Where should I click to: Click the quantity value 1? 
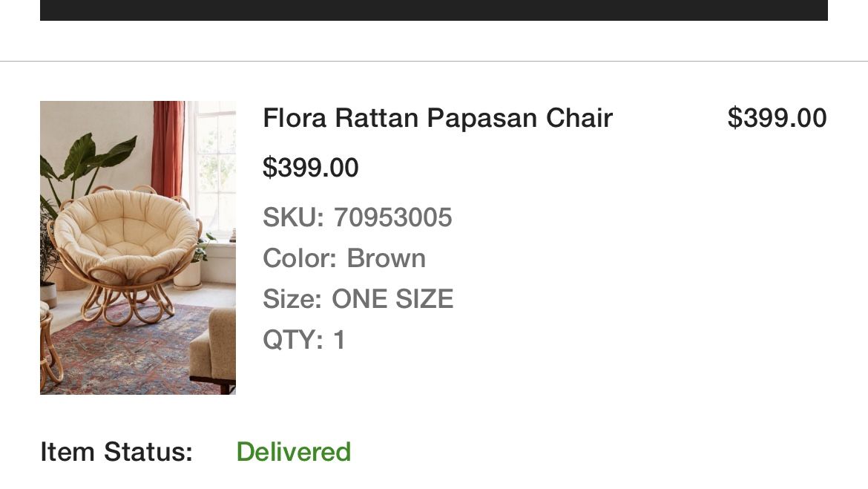coord(339,339)
